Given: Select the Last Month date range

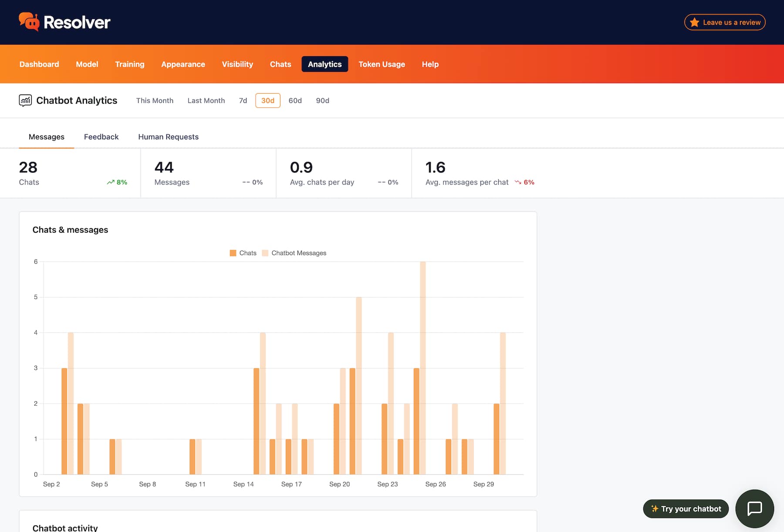Looking at the screenshot, I should pos(206,101).
